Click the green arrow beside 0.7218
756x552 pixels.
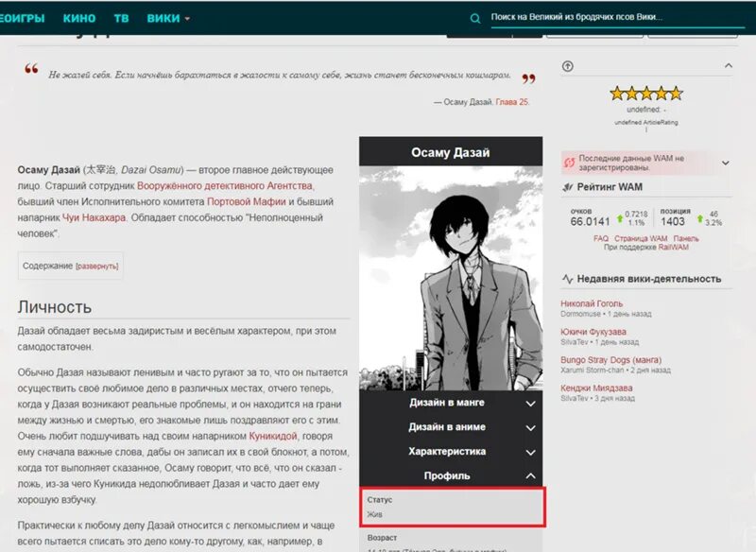pyautogui.click(x=620, y=219)
